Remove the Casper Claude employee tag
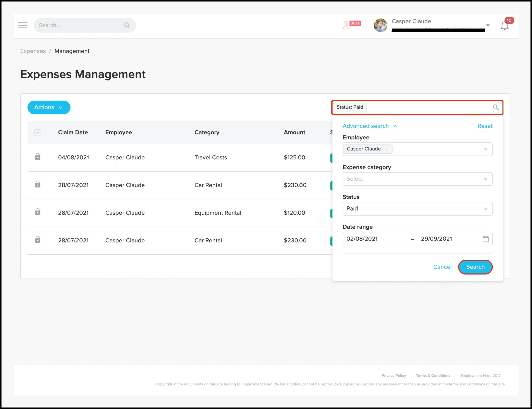 (x=386, y=149)
